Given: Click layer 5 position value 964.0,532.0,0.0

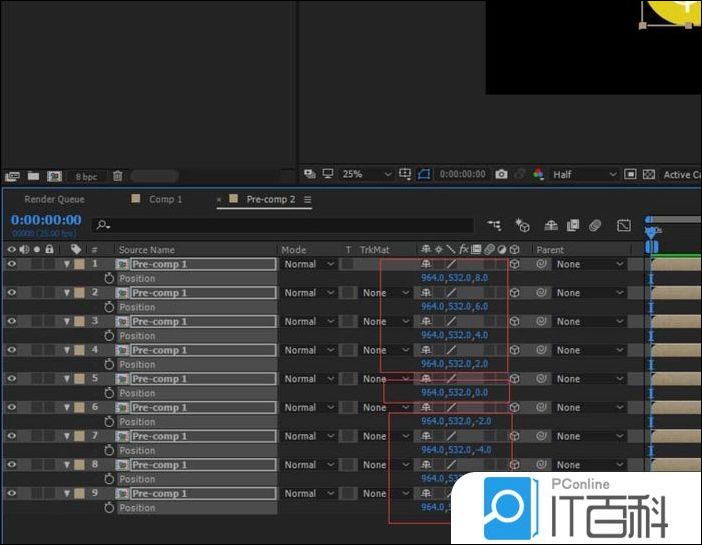Looking at the screenshot, I should point(454,393).
